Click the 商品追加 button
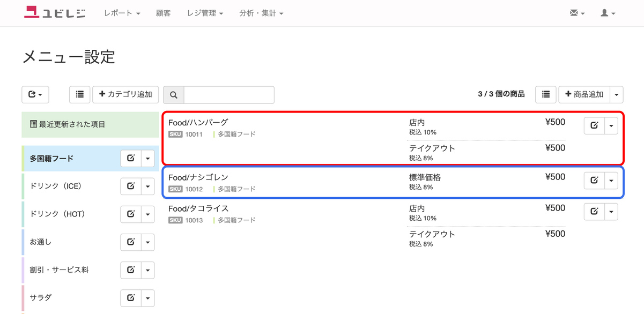Screen dimensions: 644x314 click(x=583, y=94)
